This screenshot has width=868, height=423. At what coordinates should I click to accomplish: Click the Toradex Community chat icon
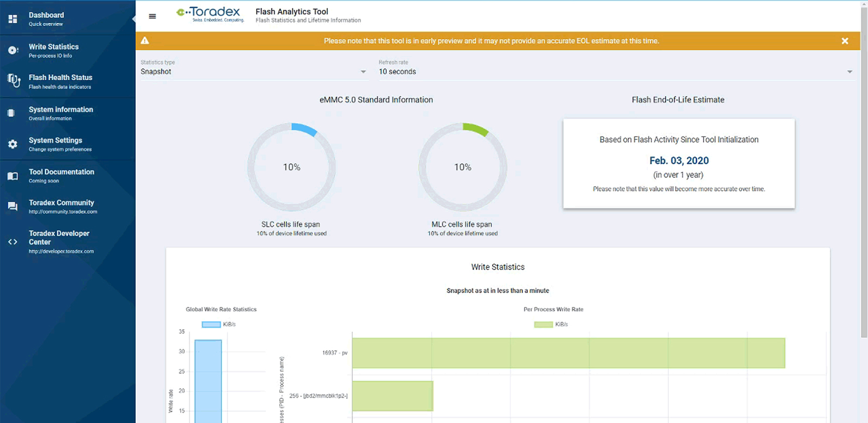(x=13, y=207)
